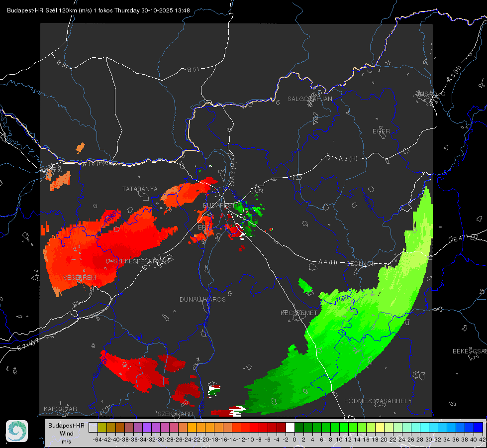Click the TATABÁNYA city label
487x448 pixels.
[x=140, y=189]
